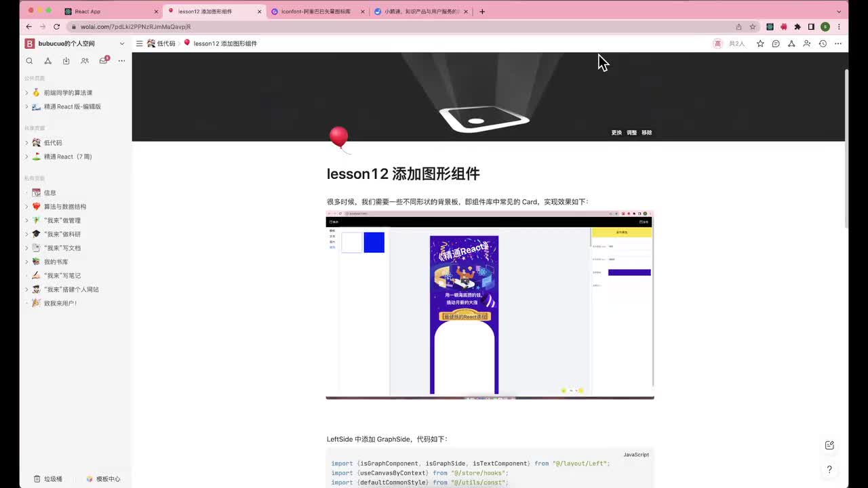Open the browser extensions puzzle icon
868x488 pixels.
[x=797, y=26]
